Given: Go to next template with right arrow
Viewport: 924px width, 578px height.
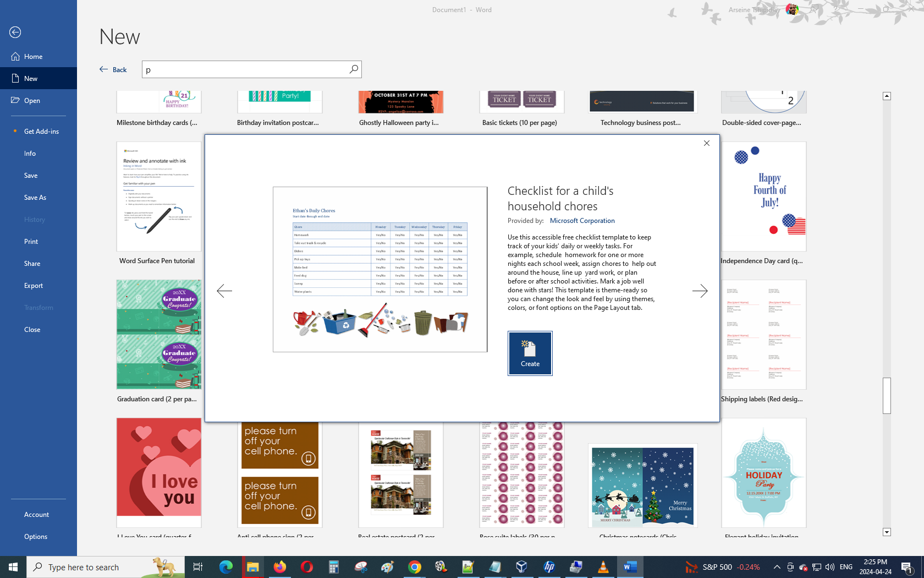Looking at the screenshot, I should (x=700, y=291).
